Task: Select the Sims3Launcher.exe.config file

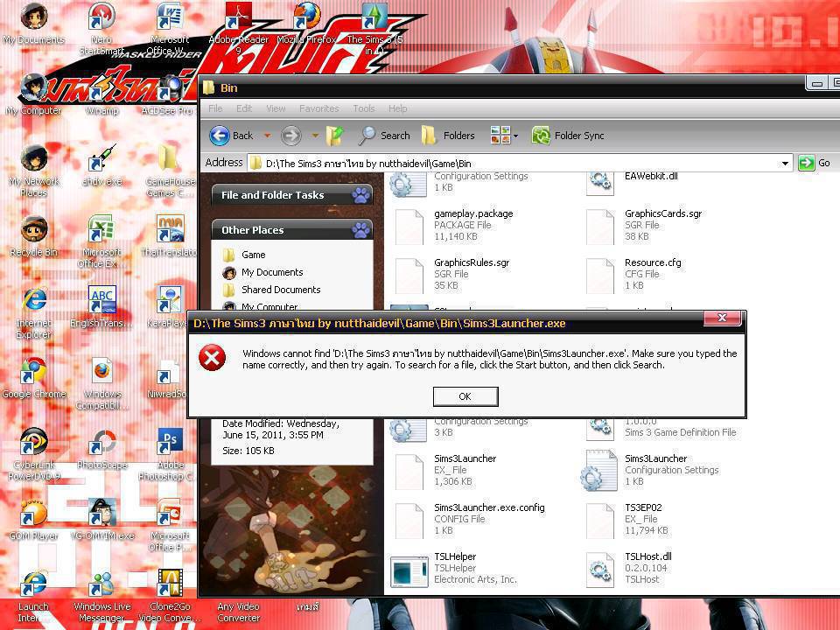Action: (x=470, y=519)
